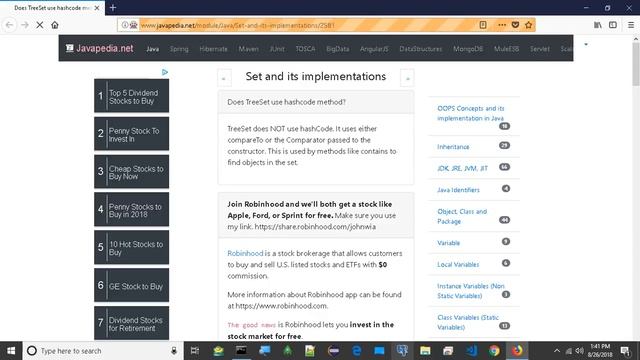Show sidebars icon in Firefox toolbar
This screenshot has height=360, width=640.
(x=613, y=25)
